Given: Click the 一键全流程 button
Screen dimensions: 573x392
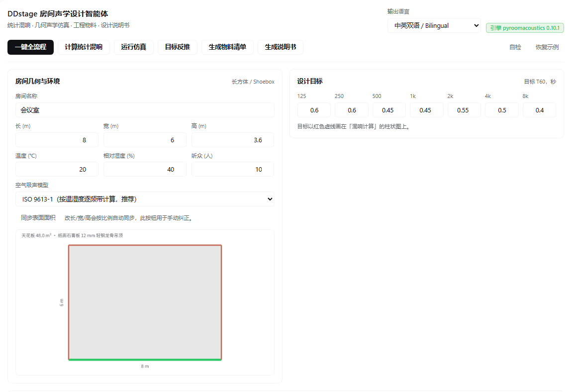Looking at the screenshot, I should 31,47.
